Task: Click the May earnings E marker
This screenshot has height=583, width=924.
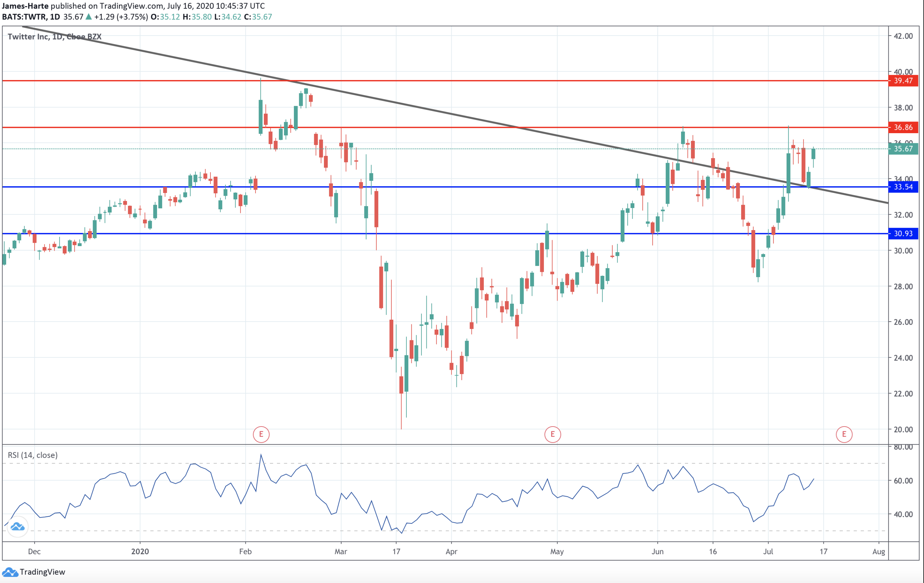Action: [552, 434]
